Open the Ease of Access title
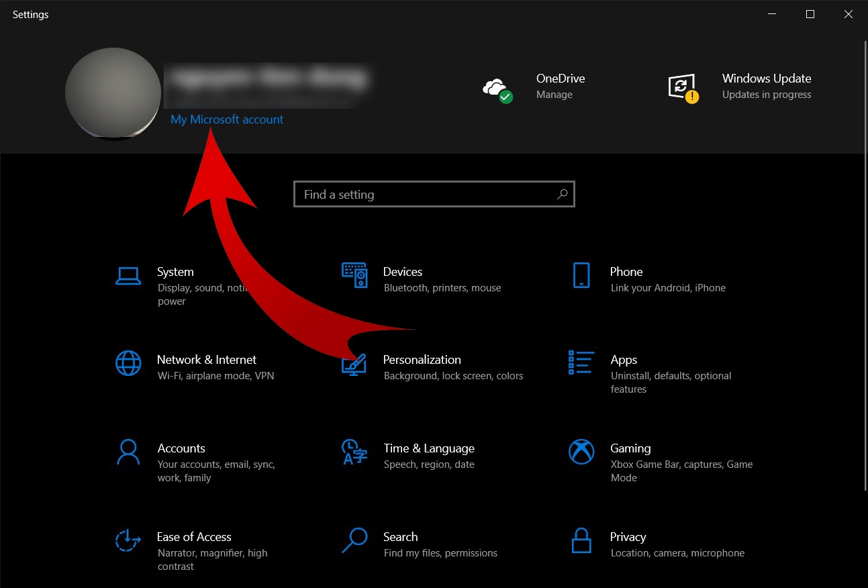This screenshot has width=868, height=588. point(194,537)
